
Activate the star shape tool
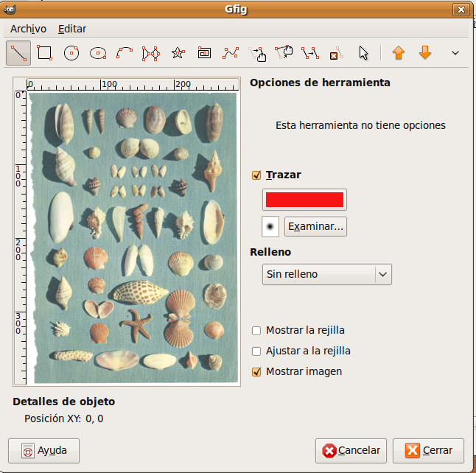[x=178, y=53]
